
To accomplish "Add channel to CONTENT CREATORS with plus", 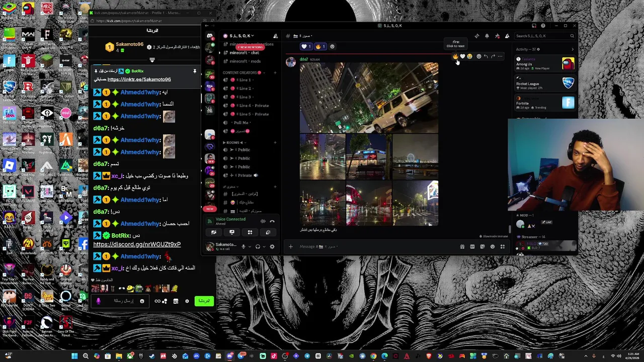I will tap(275, 72).
